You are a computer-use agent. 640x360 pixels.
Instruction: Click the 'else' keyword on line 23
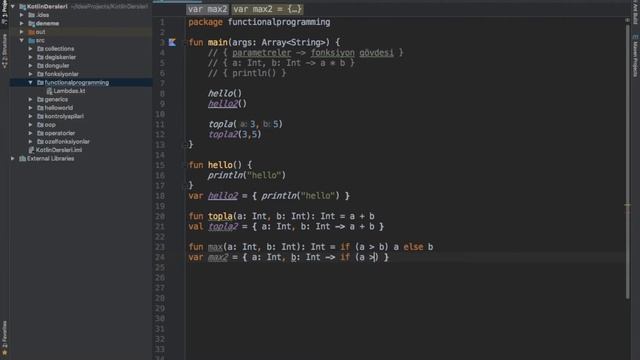tap(413, 247)
